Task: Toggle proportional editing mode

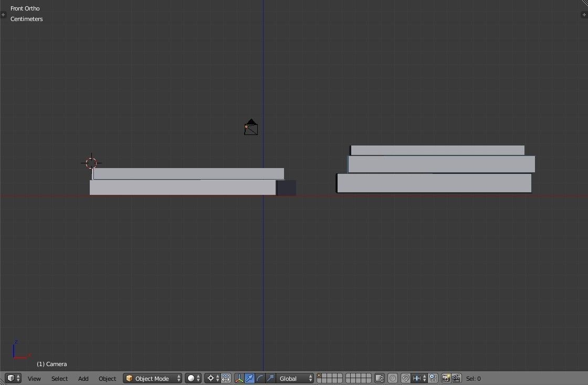Action: click(x=393, y=378)
